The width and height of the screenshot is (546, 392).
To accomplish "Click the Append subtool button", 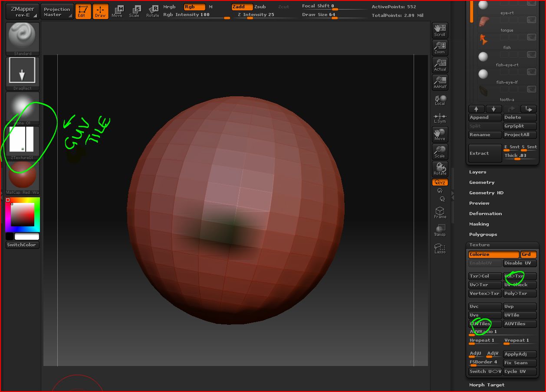I will coord(485,118).
